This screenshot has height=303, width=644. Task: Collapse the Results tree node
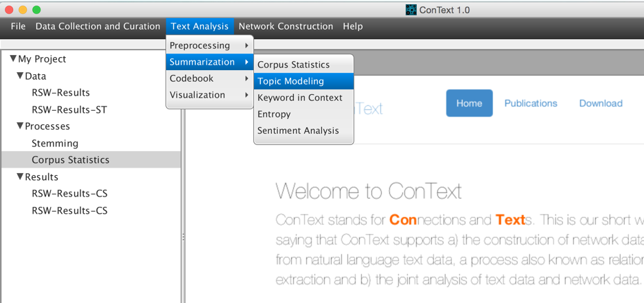point(20,177)
